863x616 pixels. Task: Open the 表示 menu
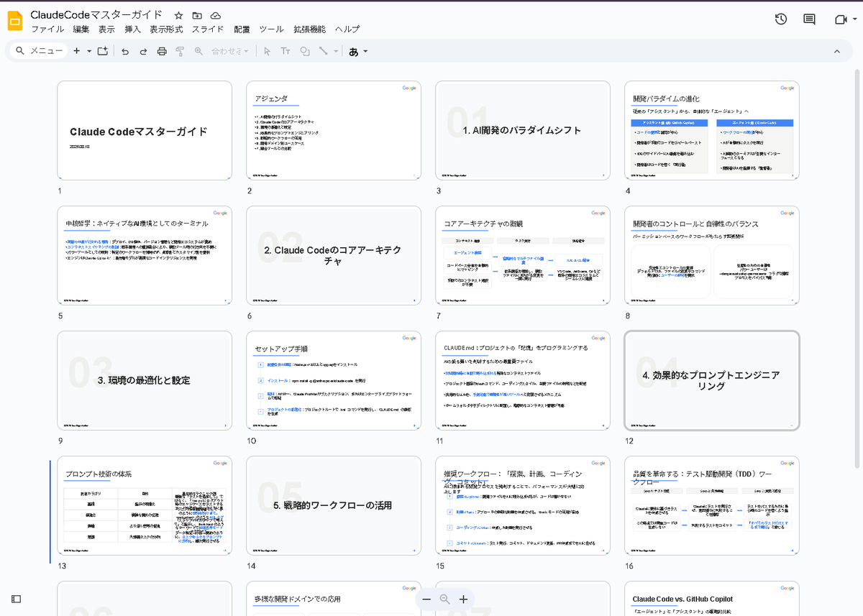[106, 29]
